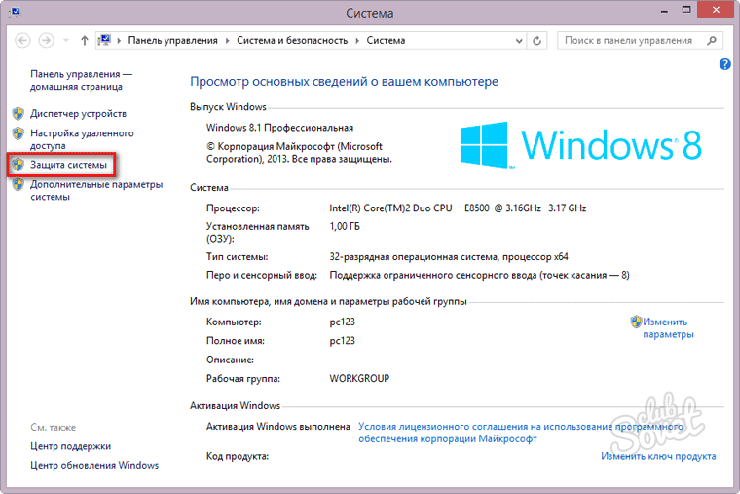The image size is (740, 494).
Task: Expand chevron after Система и безопасность breadcrumb
Action: (357, 41)
